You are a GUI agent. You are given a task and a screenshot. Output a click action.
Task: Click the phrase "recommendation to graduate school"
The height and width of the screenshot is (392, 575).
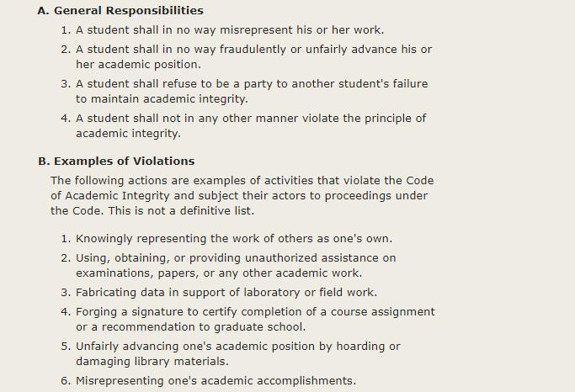(x=197, y=327)
